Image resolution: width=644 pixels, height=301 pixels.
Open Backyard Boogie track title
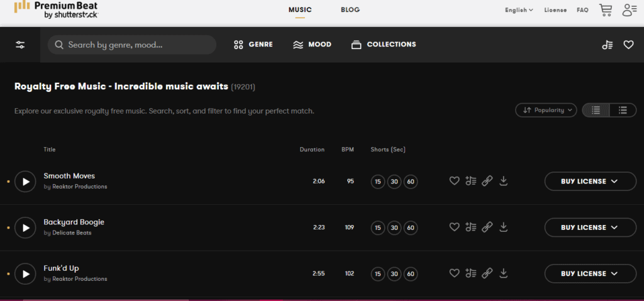pyautogui.click(x=74, y=222)
